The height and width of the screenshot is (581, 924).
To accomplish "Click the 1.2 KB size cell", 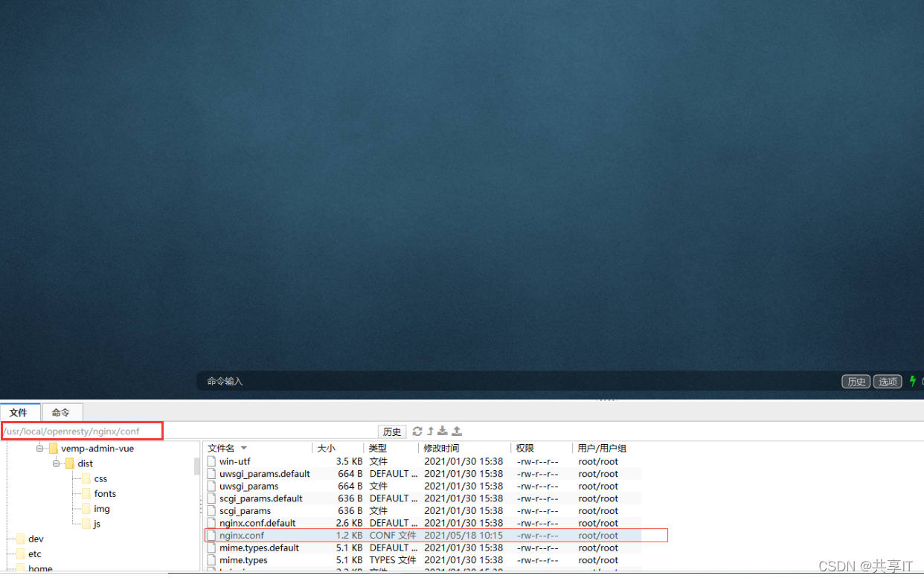I will tap(349, 536).
